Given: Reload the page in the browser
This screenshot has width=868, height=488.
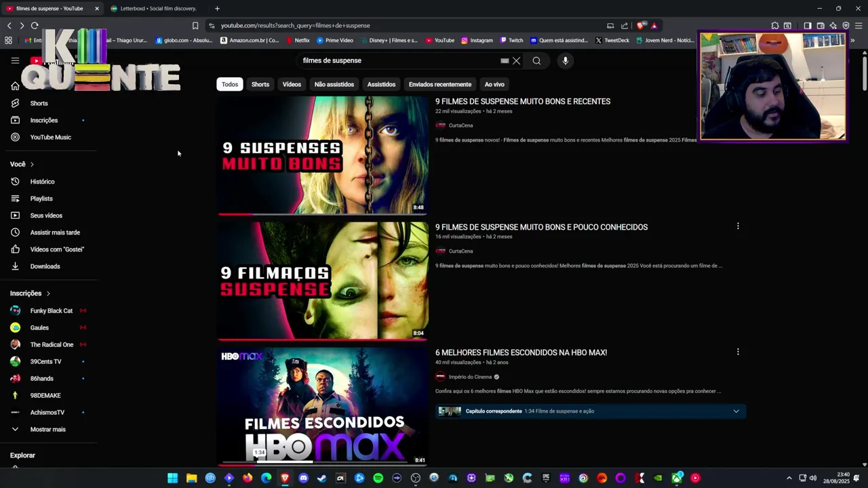Looking at the screenshot, I should click(x=35, y=25).
